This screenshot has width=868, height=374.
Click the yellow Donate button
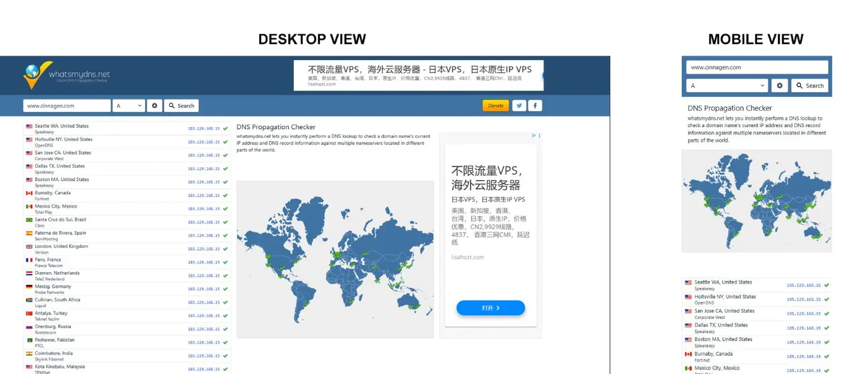[x=495, y=106]
